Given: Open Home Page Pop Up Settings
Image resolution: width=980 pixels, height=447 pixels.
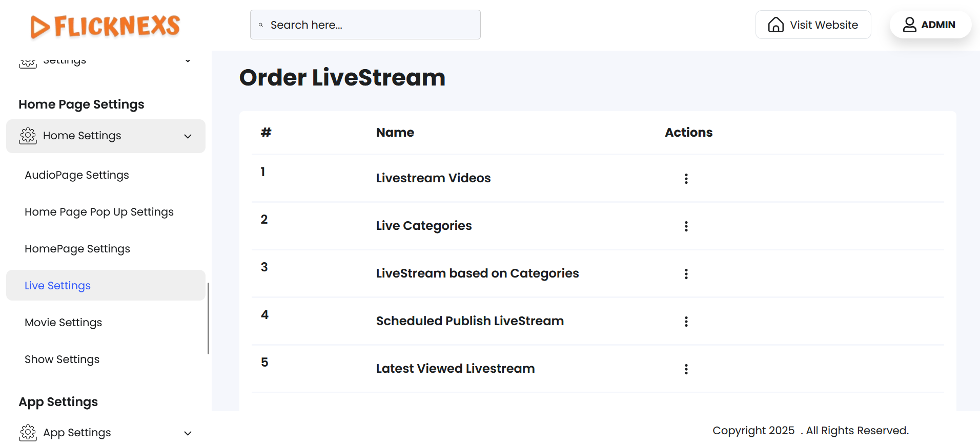Looking at the screenshot, I should tap(99, 212).
